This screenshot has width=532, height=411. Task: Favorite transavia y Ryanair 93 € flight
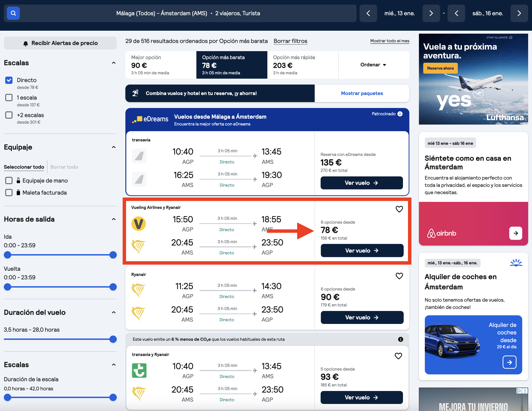pyautogui.click(x=398, y=356)
